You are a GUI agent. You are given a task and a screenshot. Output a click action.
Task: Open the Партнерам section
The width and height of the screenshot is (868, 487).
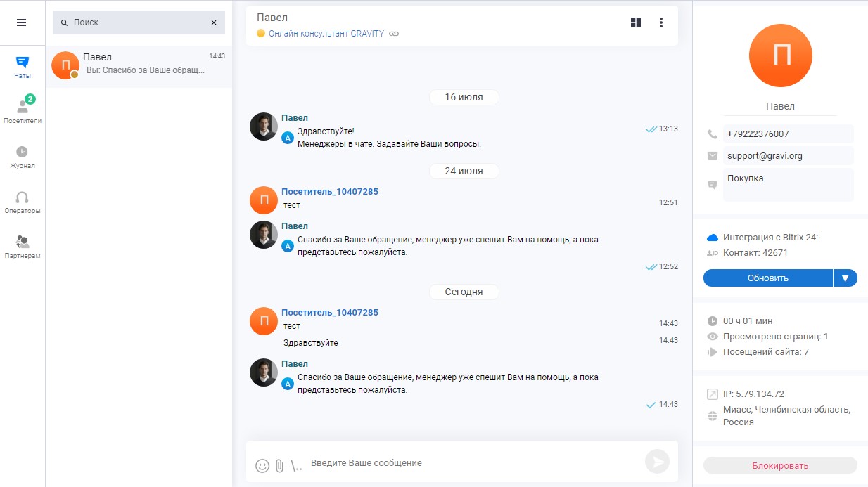[23, 247]
